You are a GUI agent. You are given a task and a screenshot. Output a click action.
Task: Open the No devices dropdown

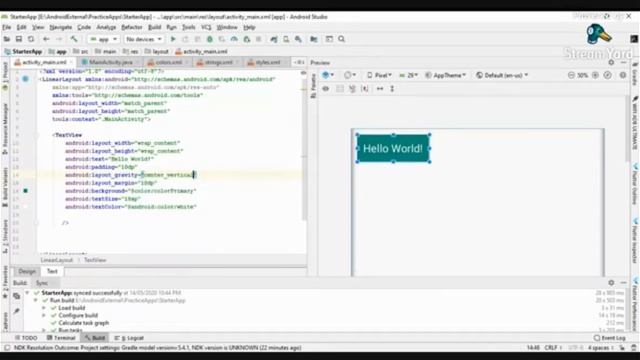(143, 39)
